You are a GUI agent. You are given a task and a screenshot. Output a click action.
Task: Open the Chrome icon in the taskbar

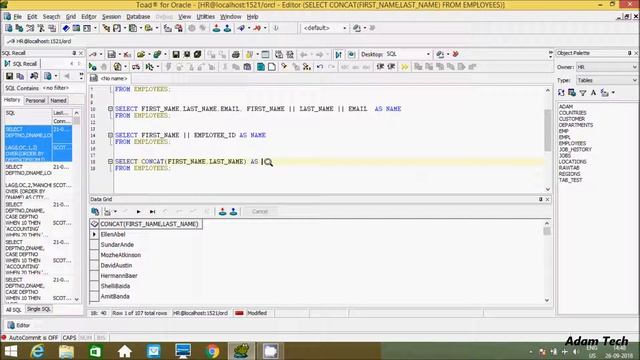(x=212, y=351)
